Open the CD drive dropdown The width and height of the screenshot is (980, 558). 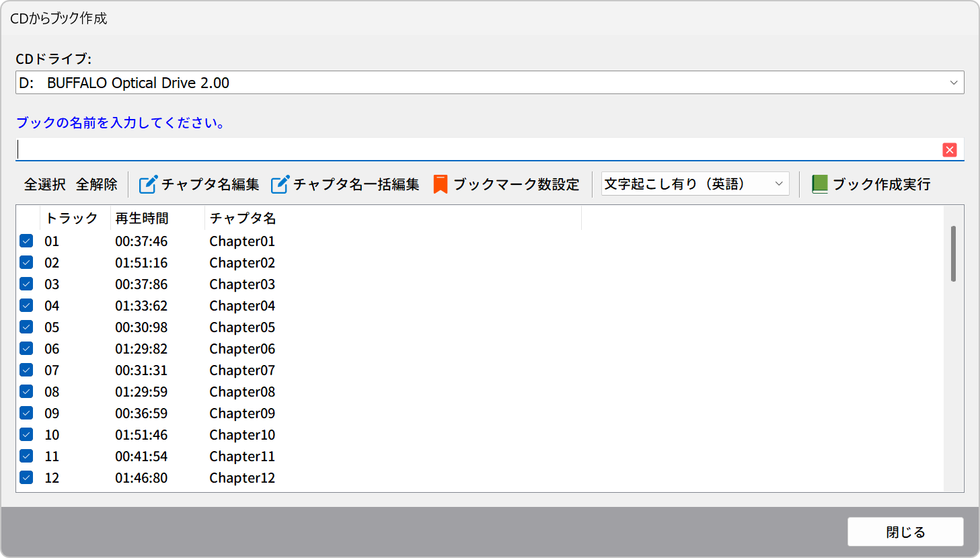click(x=490, y=83)
